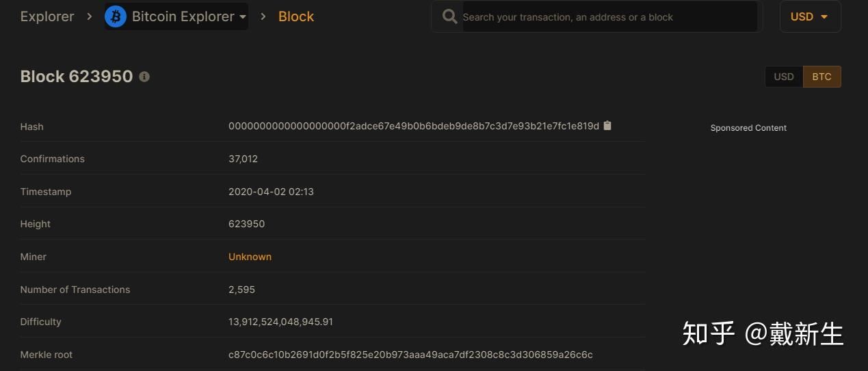
Task: Select the Block breadcrumb item
Action: pyautogui.click(x=295, y=16)
